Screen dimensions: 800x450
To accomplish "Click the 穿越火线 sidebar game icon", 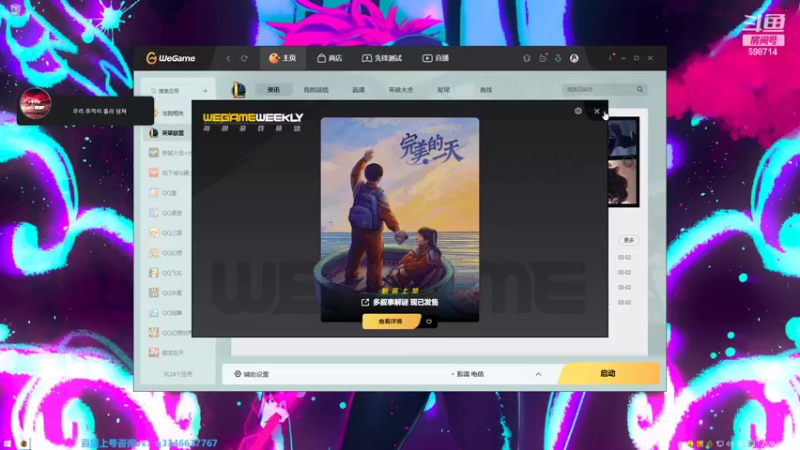I will pos(154,153).
